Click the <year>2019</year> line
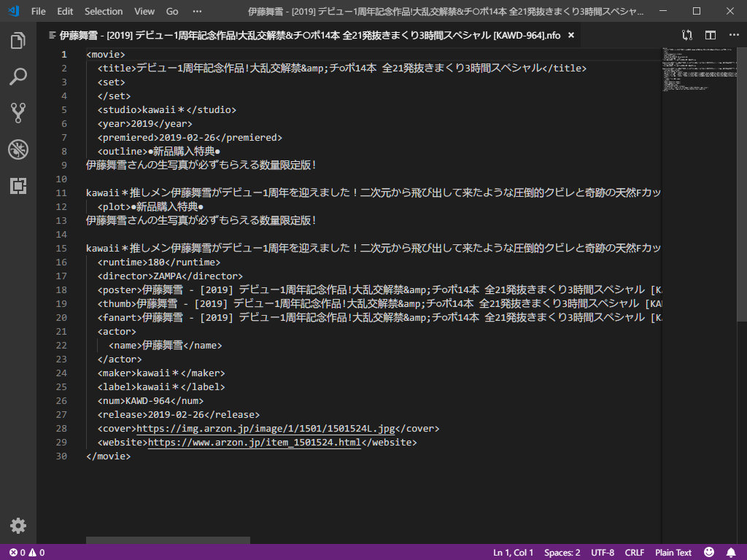Screen dimensions: 747x560 [x=145, y=124]
